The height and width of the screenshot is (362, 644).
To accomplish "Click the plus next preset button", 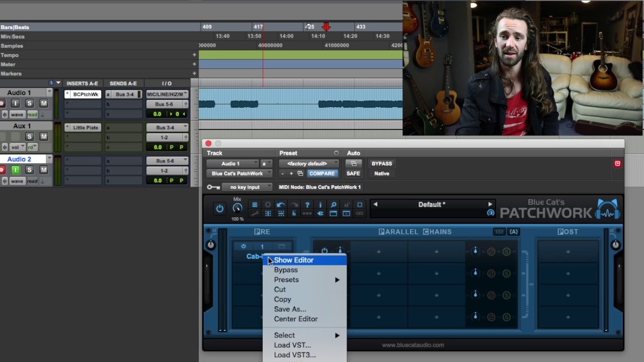I will click(x=291, y=173).
